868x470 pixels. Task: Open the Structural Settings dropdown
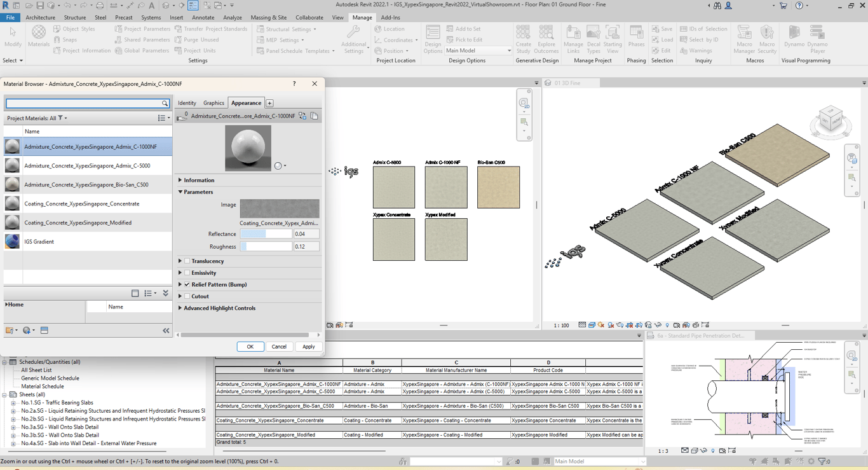coord(287,29)
